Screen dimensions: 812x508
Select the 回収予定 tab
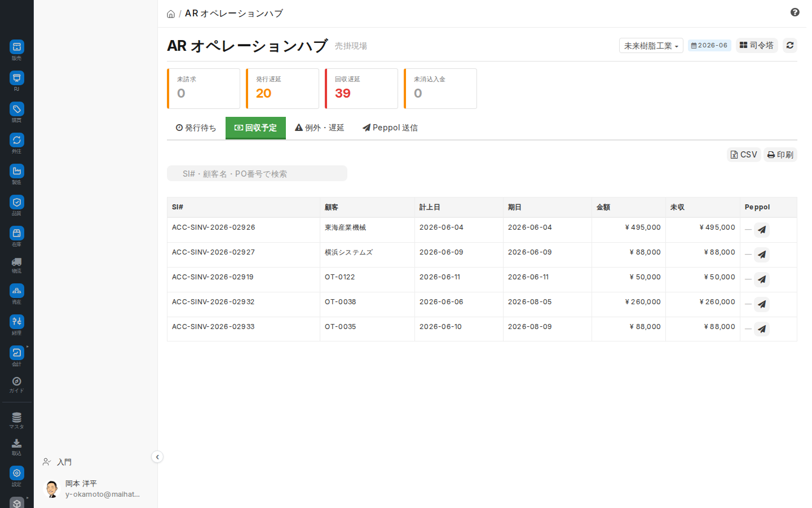point(255,128)
